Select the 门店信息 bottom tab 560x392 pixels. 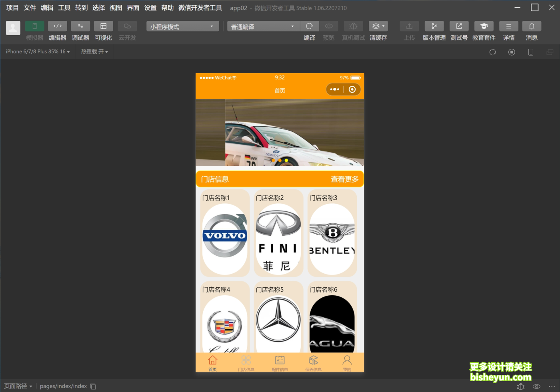pos(246,363)
